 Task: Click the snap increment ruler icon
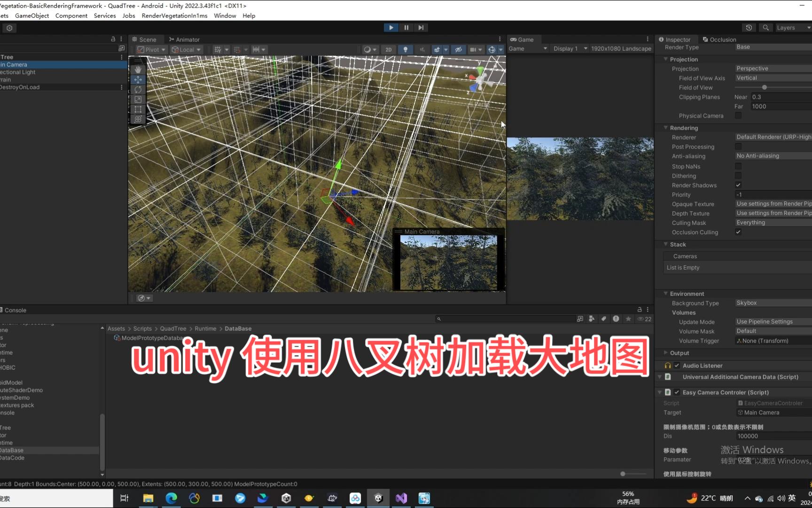click(x=256, y=49)
